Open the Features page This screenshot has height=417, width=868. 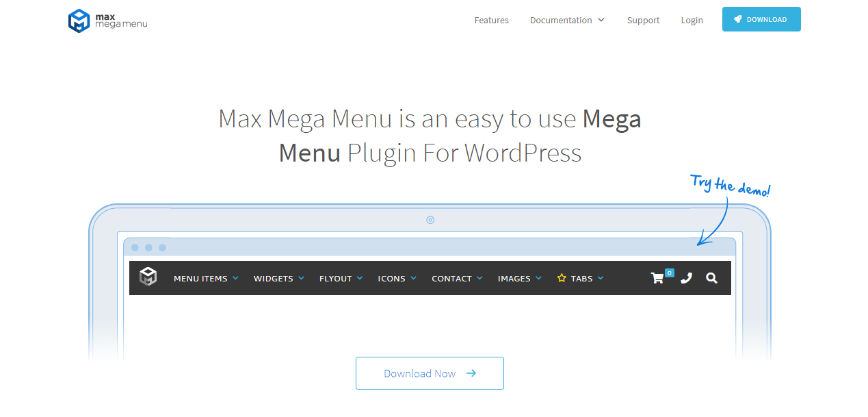click(x=491, y=21)
